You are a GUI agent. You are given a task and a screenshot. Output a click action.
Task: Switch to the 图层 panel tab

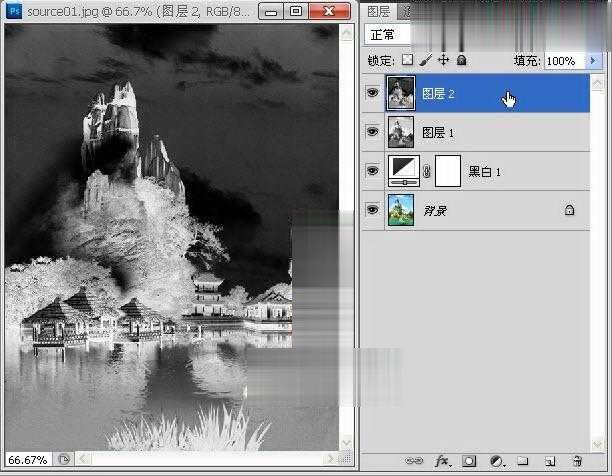(x=378, y=12)
